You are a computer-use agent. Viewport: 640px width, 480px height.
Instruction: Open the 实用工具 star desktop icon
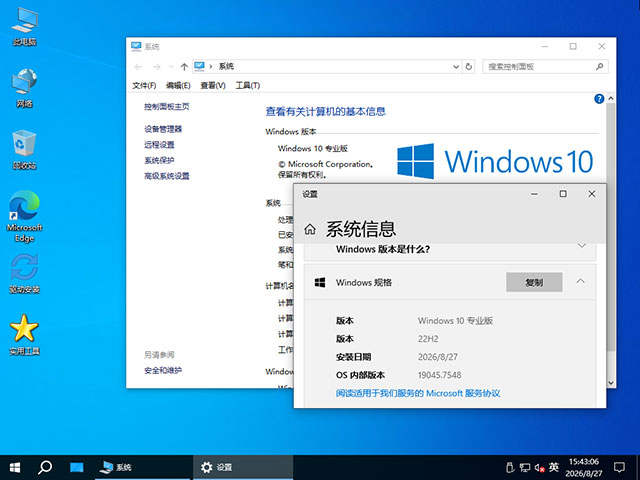point(24,335)
